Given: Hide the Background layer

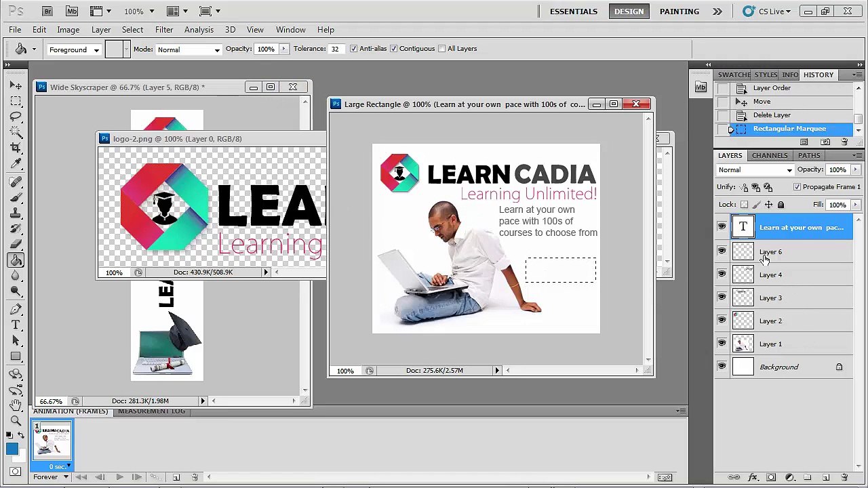Looking at the screenshot, I should click(x=722, y=366).
